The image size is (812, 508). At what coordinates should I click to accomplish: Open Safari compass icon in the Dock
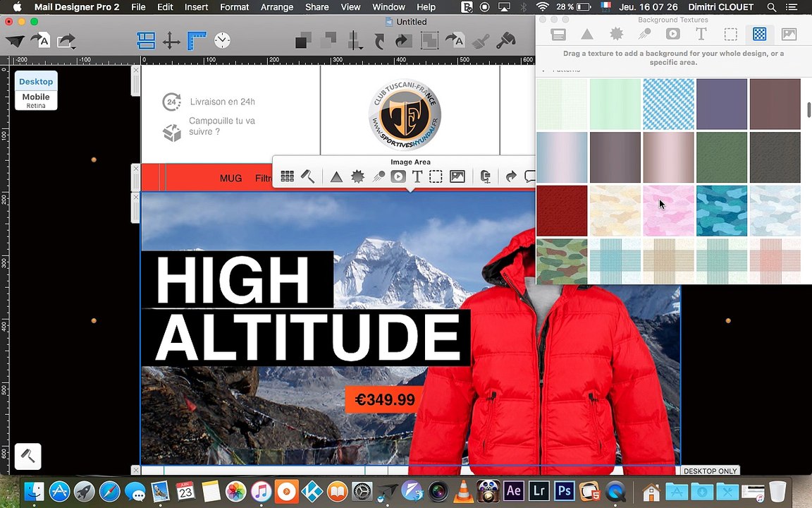(x=109, y=491)
